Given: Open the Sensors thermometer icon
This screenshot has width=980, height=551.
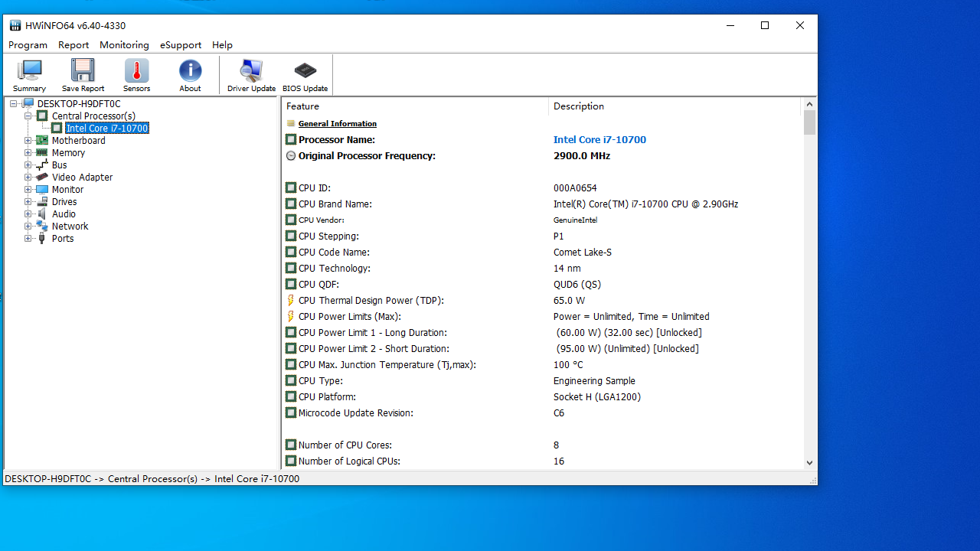Looking at the screenshot, I should (136, 75).
